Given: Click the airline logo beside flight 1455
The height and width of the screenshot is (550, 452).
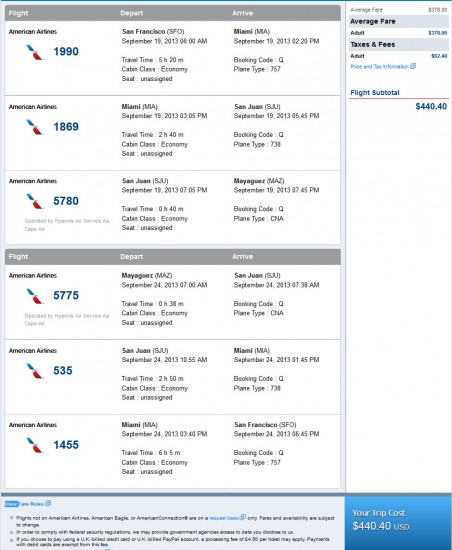Looking at the screenshot, I should (x=35, y=445).
